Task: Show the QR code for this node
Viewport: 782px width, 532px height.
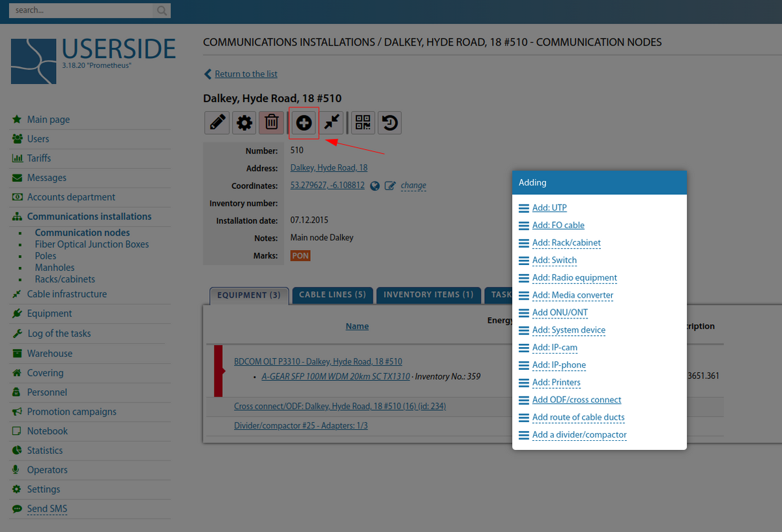Action: click(362, 122)
